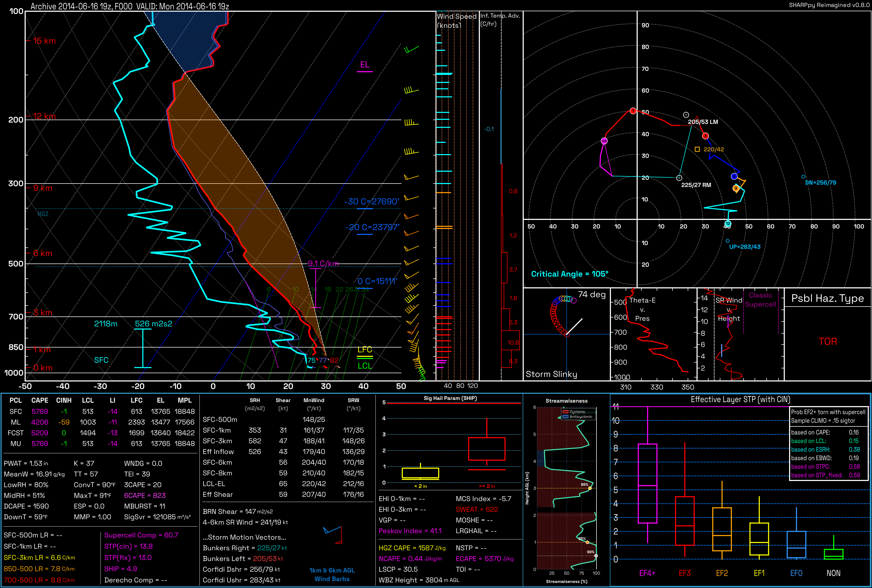Click the '526 m2s2' effective inflow label

tap(153, 324)
